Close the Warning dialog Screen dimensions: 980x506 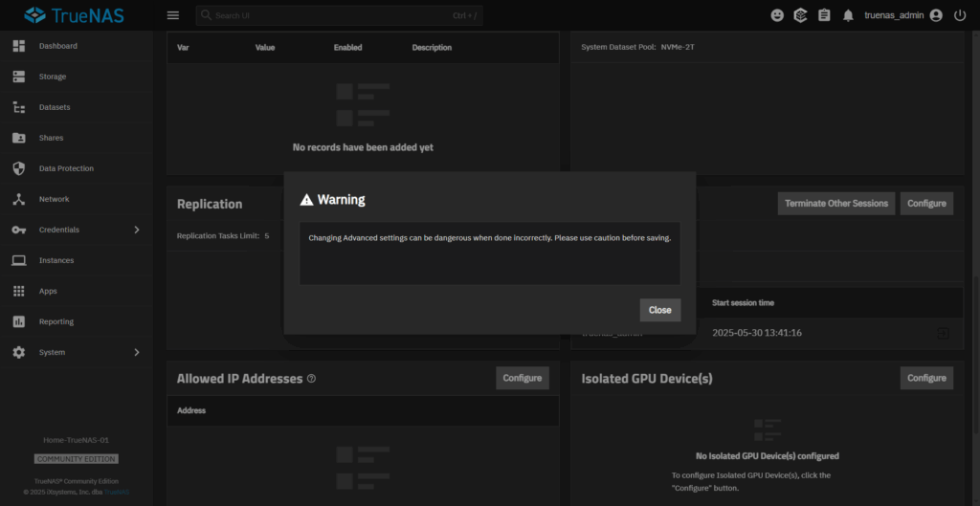coord(659,310)
